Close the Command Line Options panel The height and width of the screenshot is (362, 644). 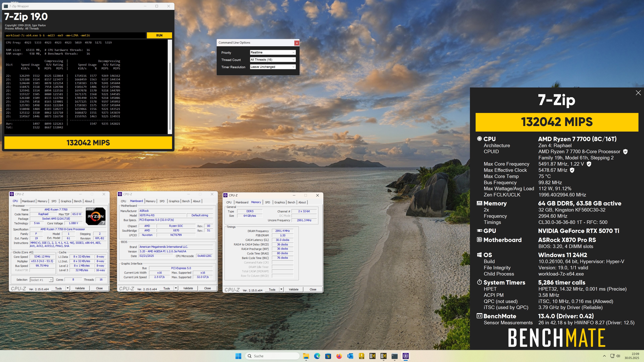pyautogui.click(x=297, y=43)
